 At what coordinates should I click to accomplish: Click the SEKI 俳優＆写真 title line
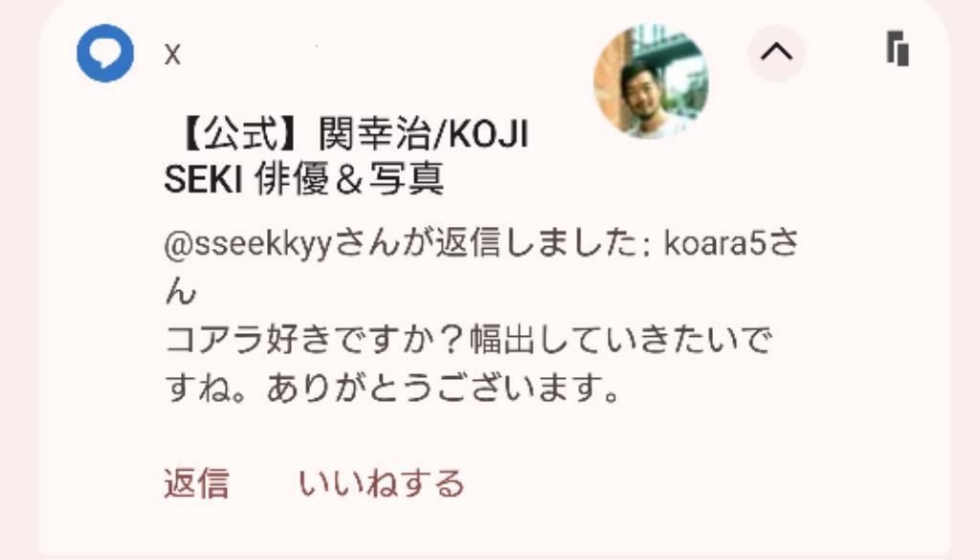click(303, 179)
